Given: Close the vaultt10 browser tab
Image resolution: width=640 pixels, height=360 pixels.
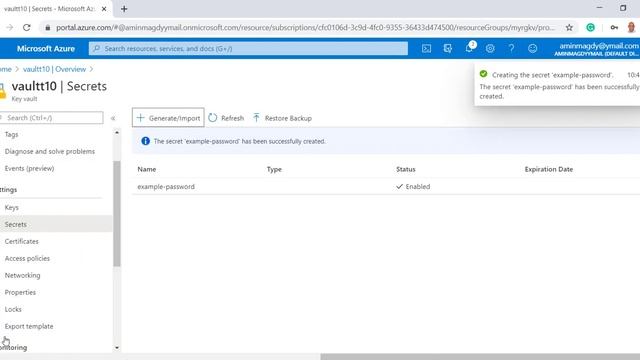Looking at the screenshot, I should [x=104, y=9].
